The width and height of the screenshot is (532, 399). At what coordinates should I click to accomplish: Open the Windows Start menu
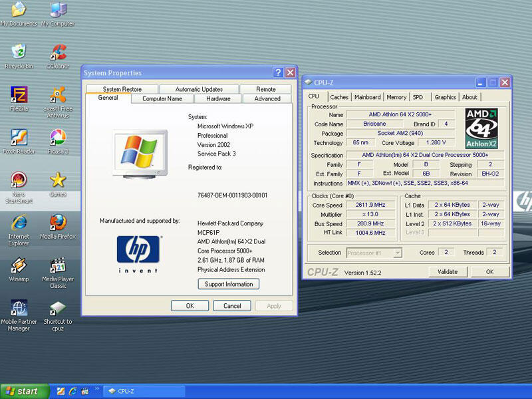click(25, 391)
